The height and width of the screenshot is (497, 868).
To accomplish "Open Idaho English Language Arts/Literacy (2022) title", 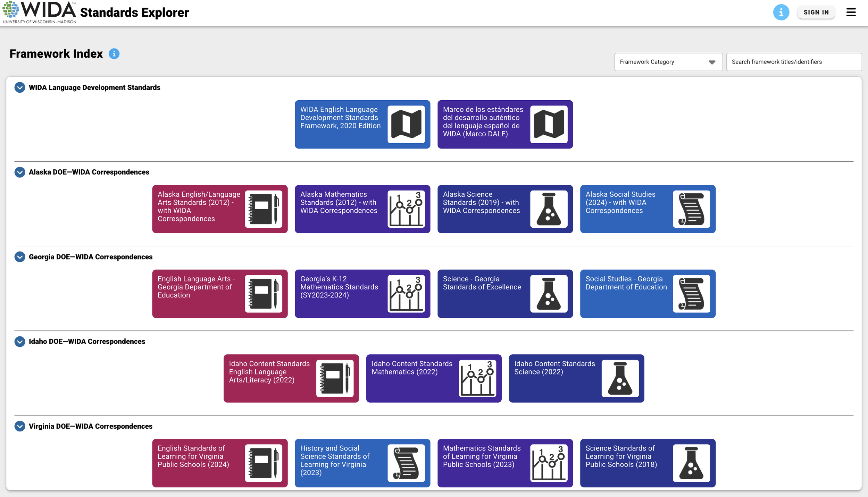I will [x=269, y=372].
